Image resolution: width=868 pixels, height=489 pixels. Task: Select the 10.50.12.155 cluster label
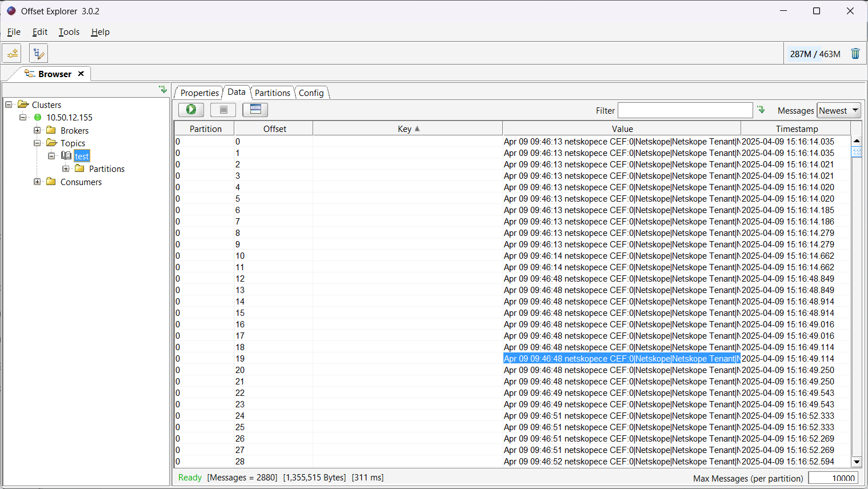coord(69,118)
